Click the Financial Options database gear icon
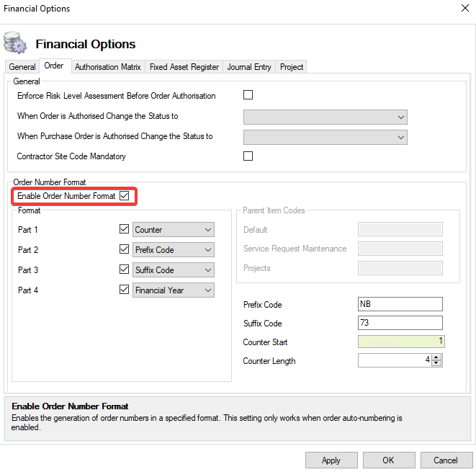 [15, 43]
